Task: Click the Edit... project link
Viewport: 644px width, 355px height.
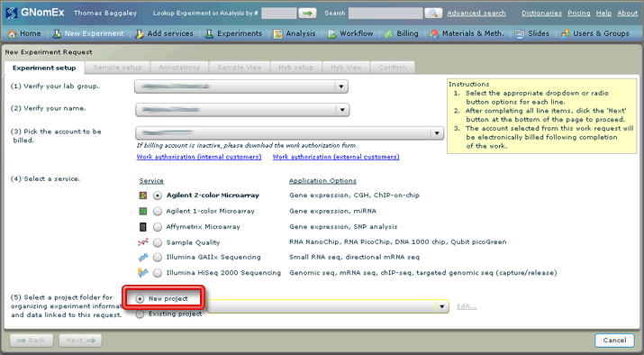Action: click(467, 306)
